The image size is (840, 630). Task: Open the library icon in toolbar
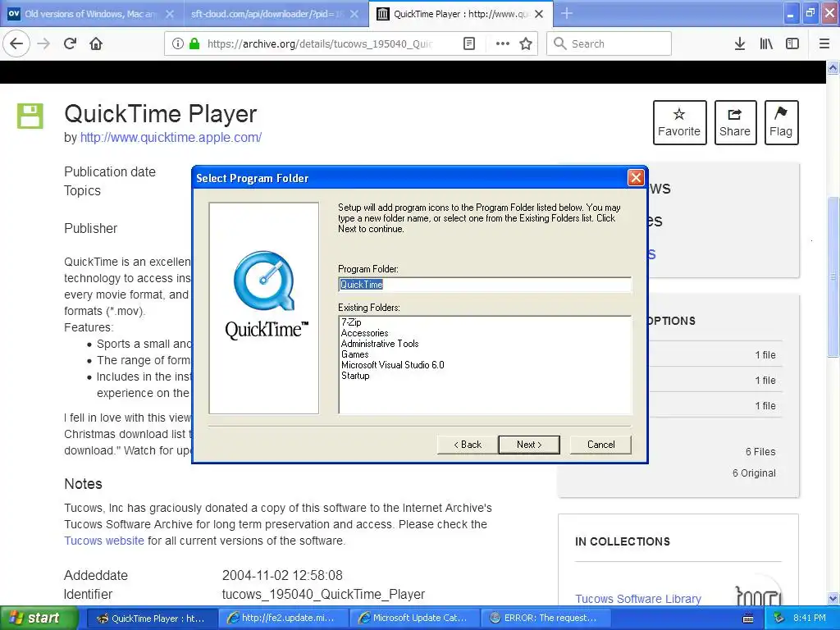[766, 43]
